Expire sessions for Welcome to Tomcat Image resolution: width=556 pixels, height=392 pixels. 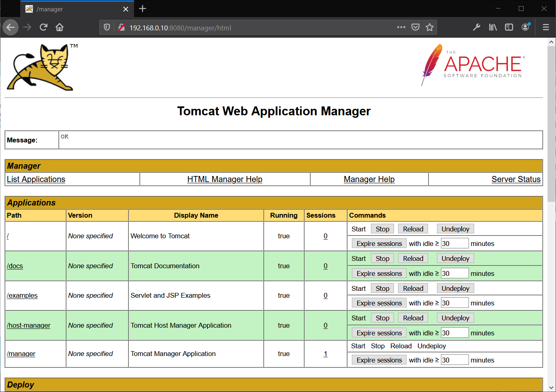[x=379, y=244]
